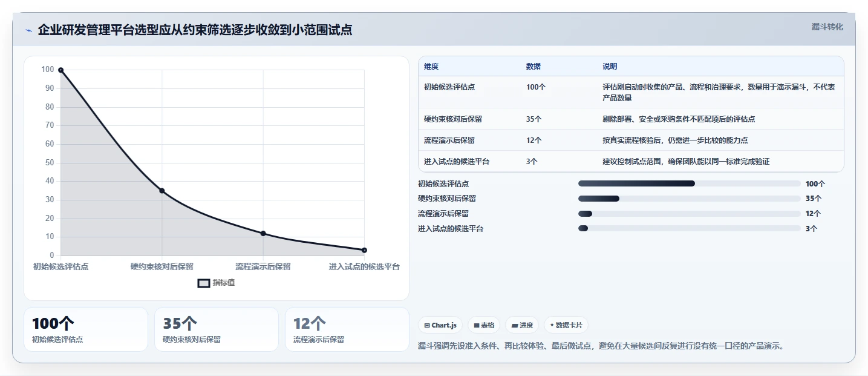Click the chart data point at 100
868x376 pixels.
click(60, 70)
